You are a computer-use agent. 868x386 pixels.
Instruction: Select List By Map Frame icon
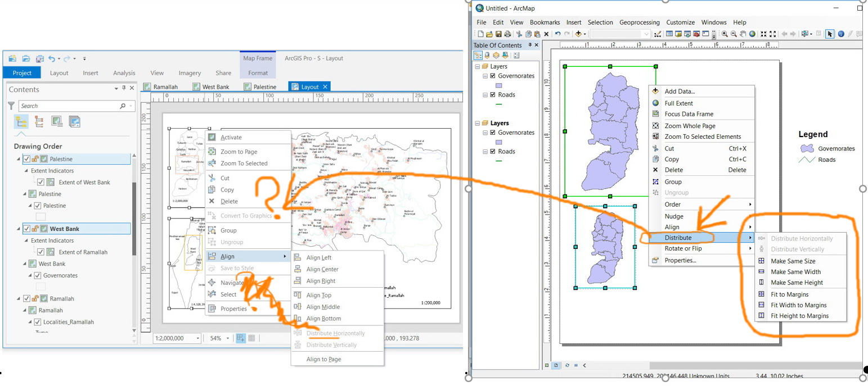(x=56, y=121)
